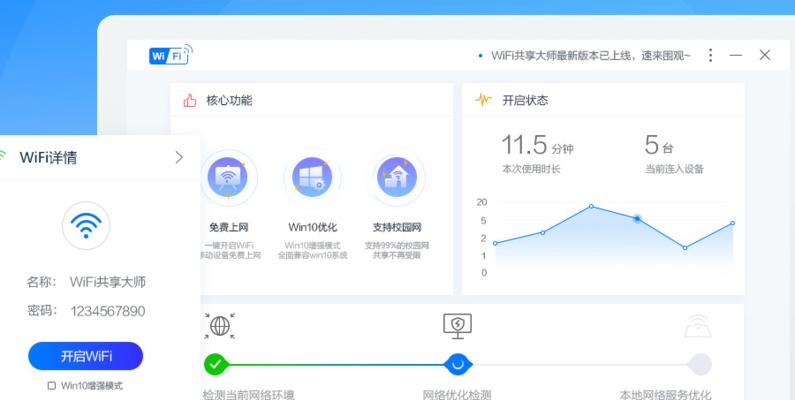Image resolution: width=795 pixels, height=400 pixels.
Task: Click the 当前连入设备 caption
Action: coord(674,169)
